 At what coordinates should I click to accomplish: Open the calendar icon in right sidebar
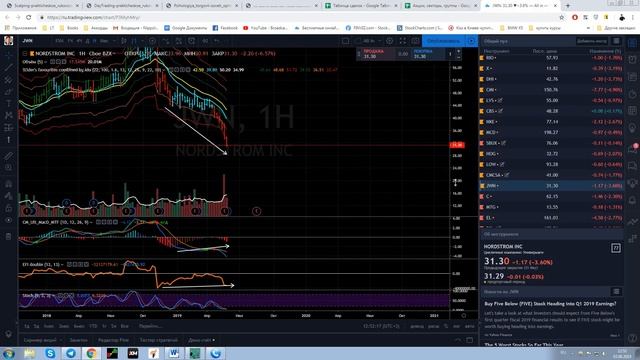[x=632, y=111]
